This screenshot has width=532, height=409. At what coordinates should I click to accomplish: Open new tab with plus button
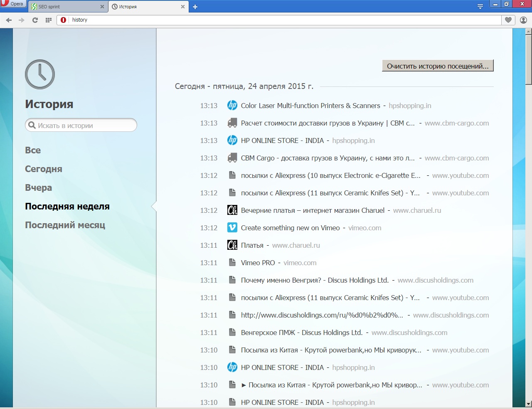click(x=195, y=7)
